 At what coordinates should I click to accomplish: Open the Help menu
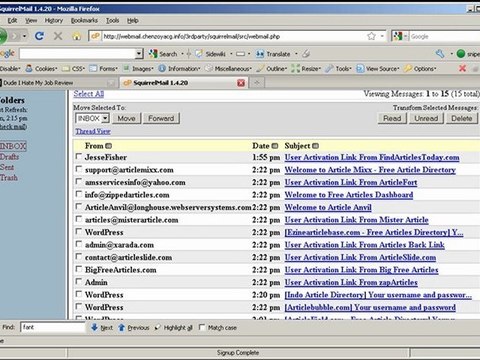pos(132,20)
